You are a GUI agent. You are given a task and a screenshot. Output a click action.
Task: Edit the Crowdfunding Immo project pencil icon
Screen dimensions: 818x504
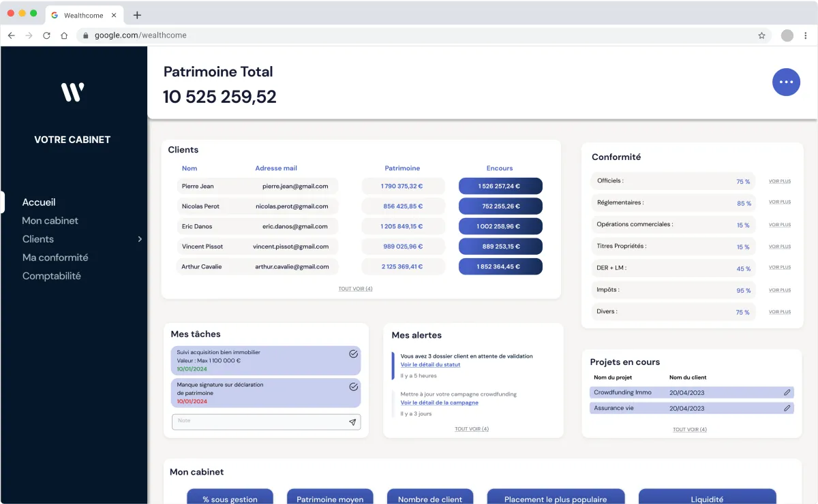(787, 392)
